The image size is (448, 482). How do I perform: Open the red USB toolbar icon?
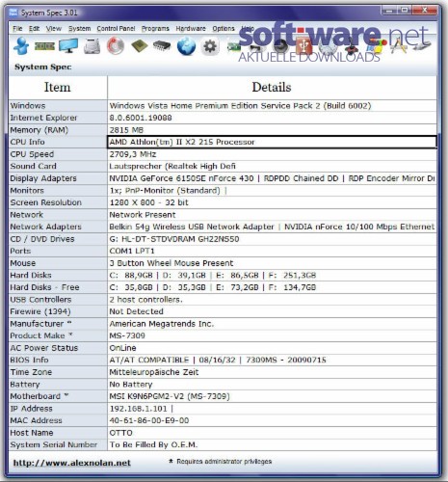coord(303,46)
